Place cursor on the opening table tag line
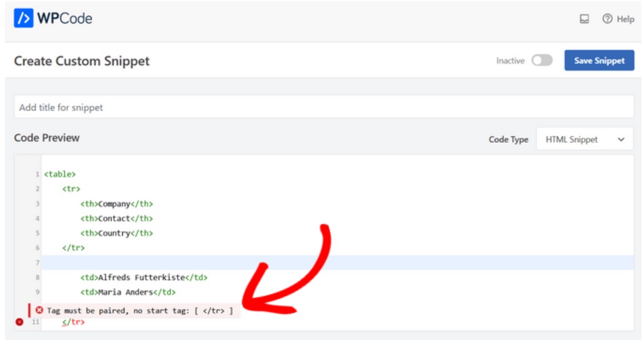Screen dimensions: 644x342 point(59,174)
